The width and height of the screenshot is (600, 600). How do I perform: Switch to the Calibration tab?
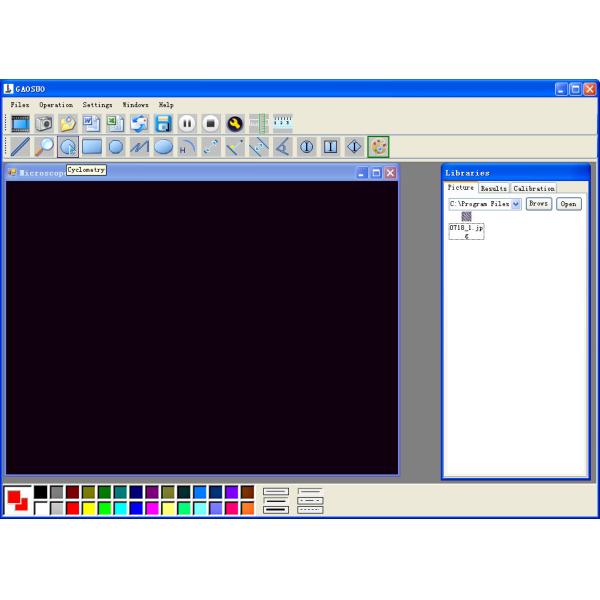534,188
